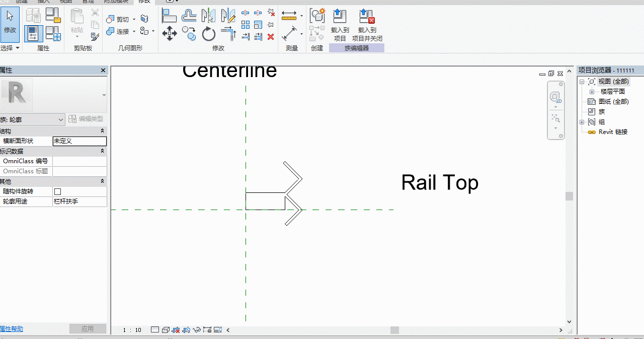
Task: Select 图纸 (全部) in project browser
Action: pyautogui.click(x=613, y=102)
